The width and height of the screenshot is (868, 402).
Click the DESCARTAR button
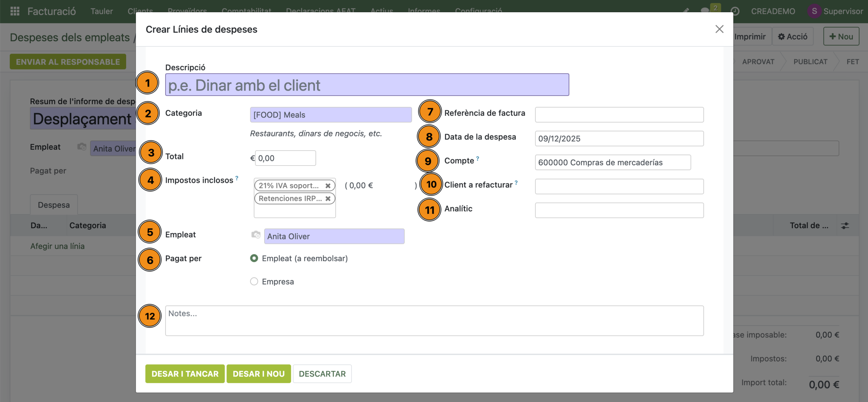(322, 374)
